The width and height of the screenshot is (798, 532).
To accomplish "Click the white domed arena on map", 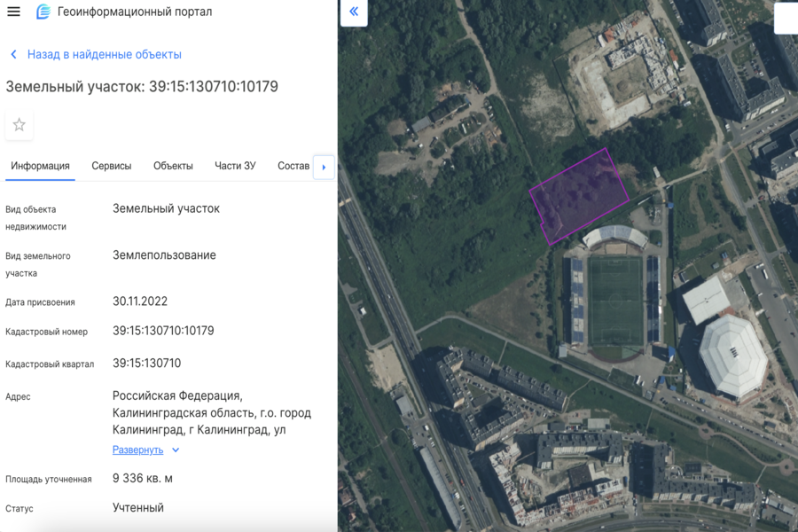I will (732, 356).
